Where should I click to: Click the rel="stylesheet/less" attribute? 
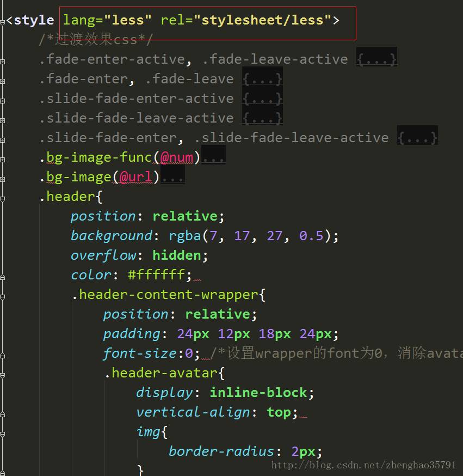246,20
